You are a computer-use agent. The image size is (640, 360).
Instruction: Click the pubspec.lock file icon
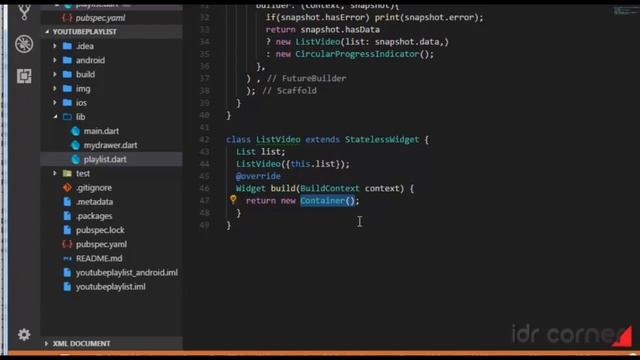[67, 230]
